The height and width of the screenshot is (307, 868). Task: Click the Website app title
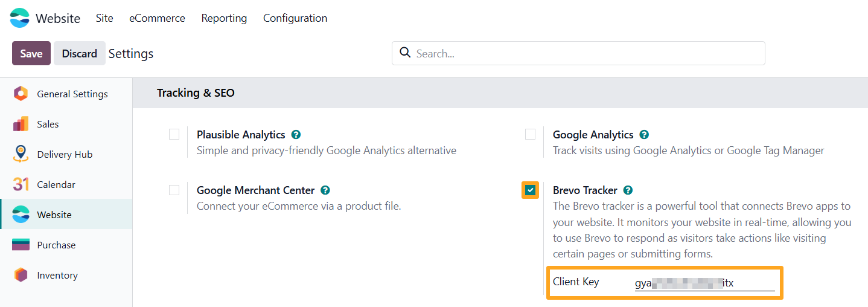[x=58, y=18]
